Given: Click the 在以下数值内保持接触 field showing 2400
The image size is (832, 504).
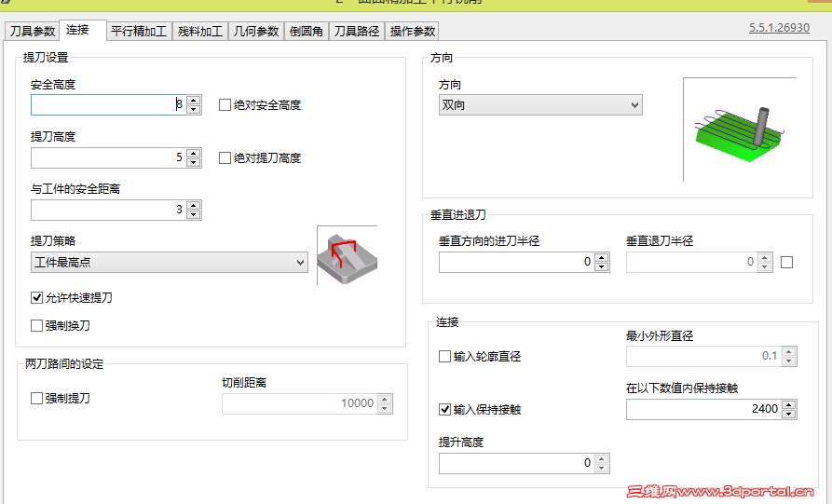Looking at the screenshot, I should pos(704,409).
